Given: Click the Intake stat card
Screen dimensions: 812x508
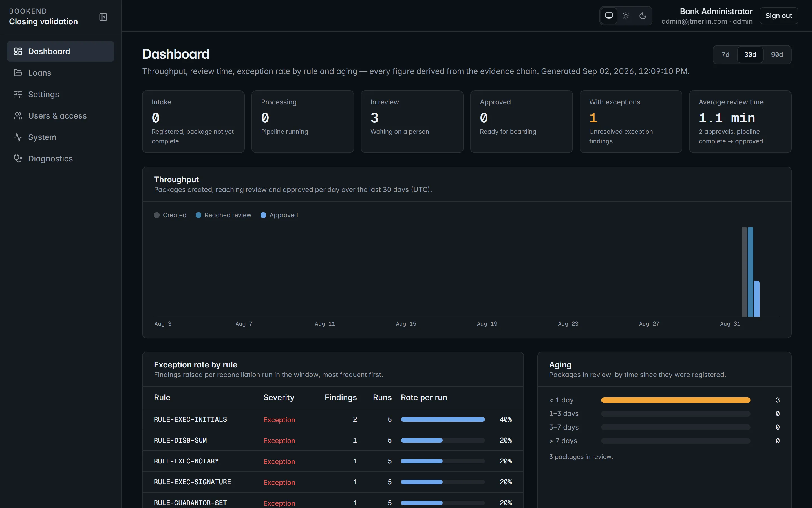Looking at the screenshot, I should click(193, 122).
